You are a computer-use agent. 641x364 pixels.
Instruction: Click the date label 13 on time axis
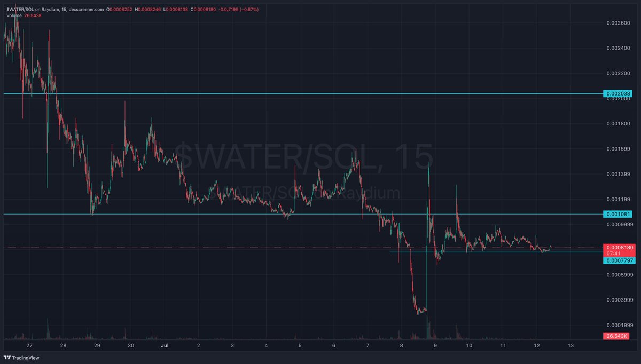(570, 346)
